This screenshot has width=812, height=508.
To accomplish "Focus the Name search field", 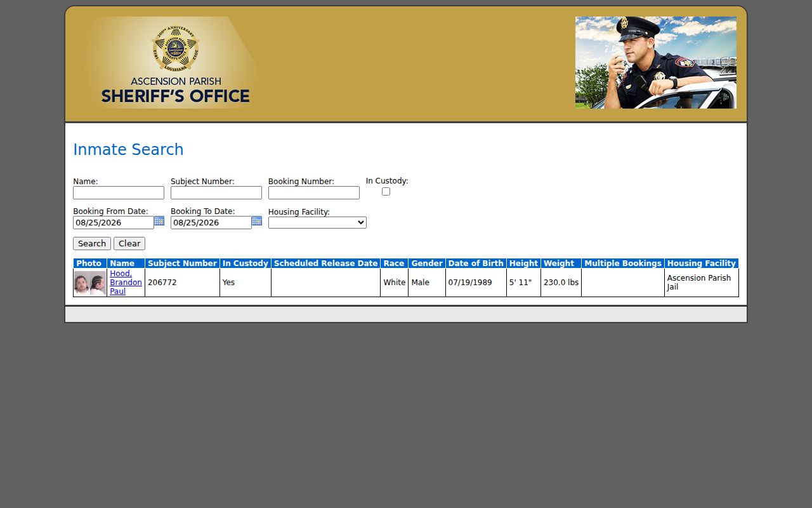I will pyautogui.click(x=119, y=193).
